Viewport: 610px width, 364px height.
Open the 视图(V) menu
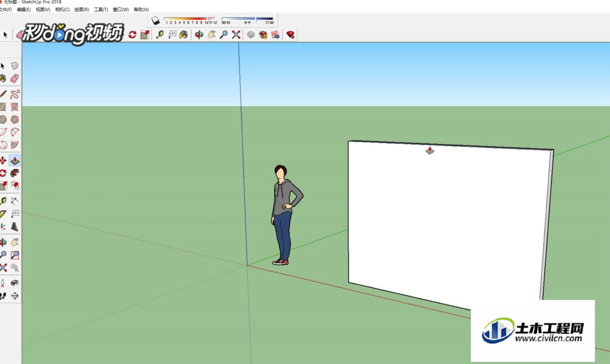(43, 9)
